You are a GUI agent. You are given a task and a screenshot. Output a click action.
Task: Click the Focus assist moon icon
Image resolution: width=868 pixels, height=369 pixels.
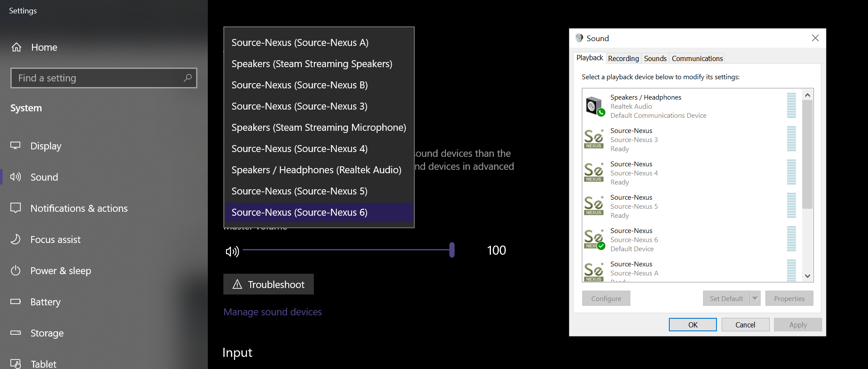point(16,239)
